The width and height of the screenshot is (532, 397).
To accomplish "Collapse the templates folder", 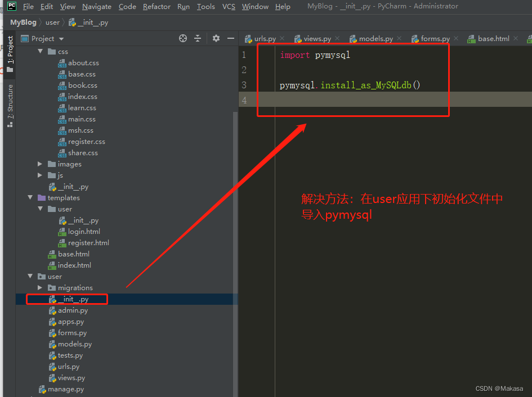I will point(30,197).
